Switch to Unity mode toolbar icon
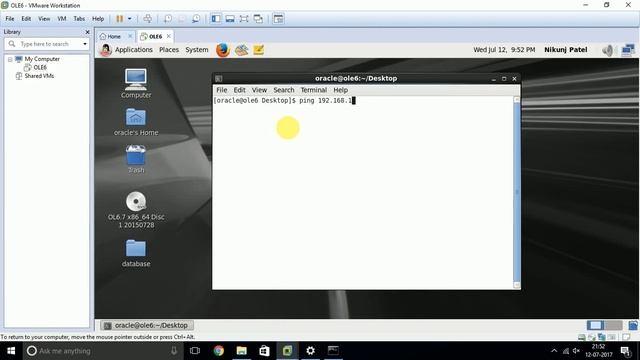This screenshot has width=640, height=360. pyautogui.click(x=258, y=19)
